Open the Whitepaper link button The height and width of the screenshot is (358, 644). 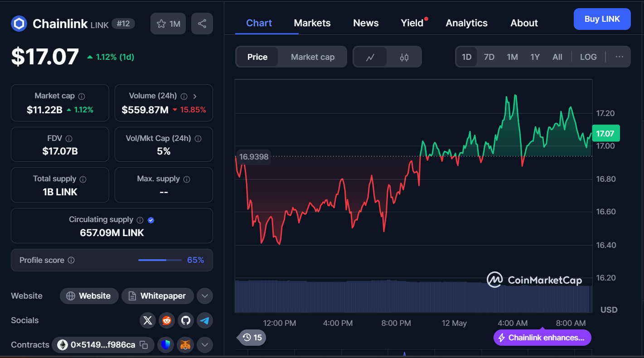click(x=157, y=296)
